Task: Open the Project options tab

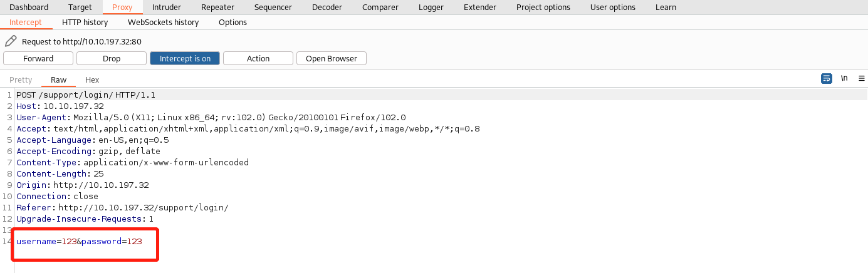Action: (543, 8)
